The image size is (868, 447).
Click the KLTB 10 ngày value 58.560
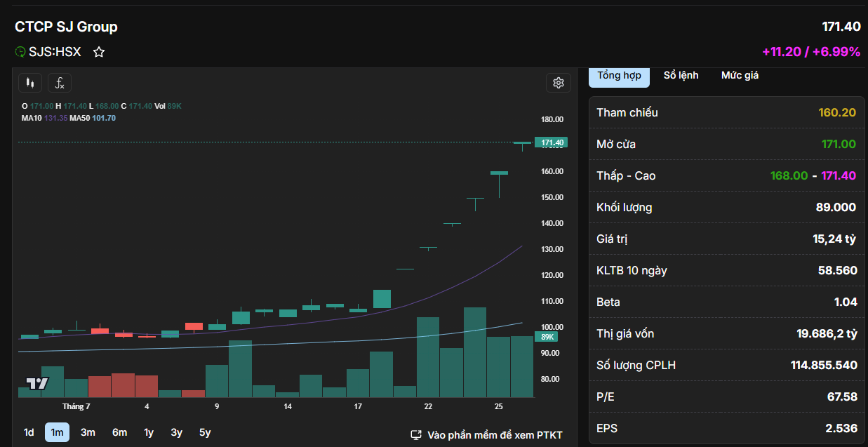click(x=837, y=271)
